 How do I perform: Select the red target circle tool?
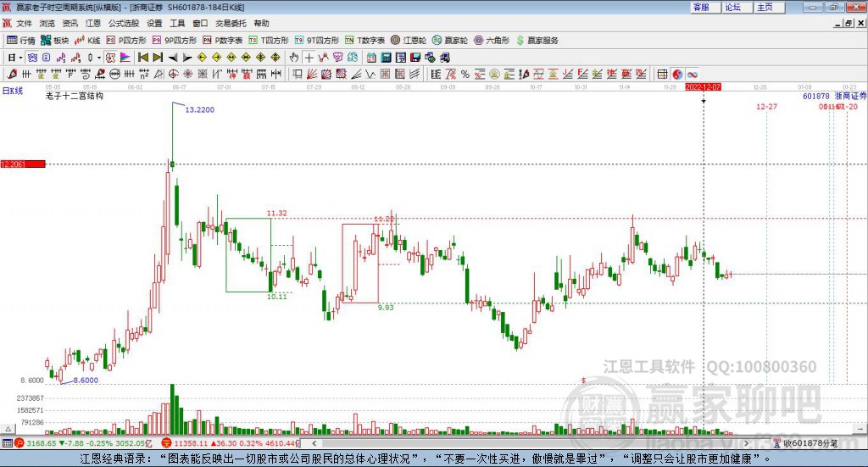point(173,74)
